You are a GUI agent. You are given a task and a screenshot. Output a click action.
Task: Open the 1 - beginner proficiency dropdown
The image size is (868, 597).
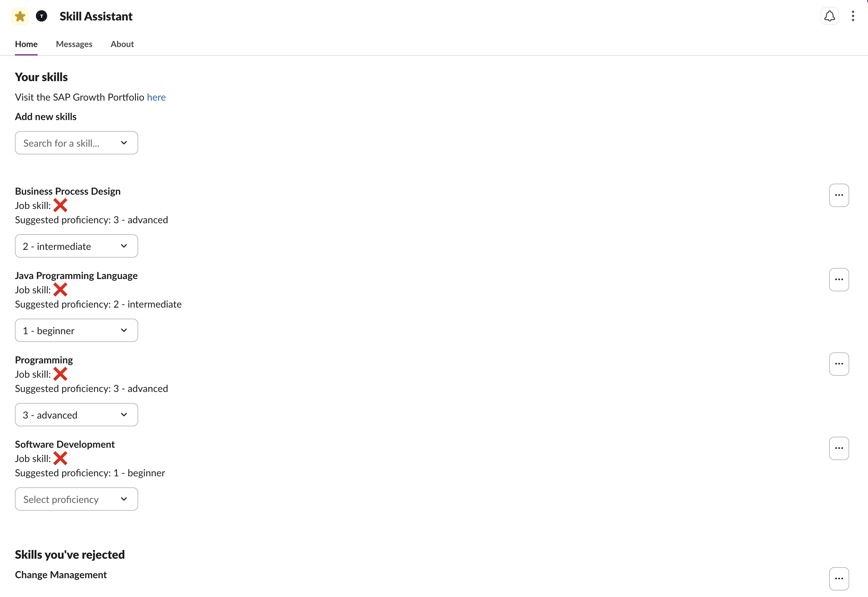(76, 330)
